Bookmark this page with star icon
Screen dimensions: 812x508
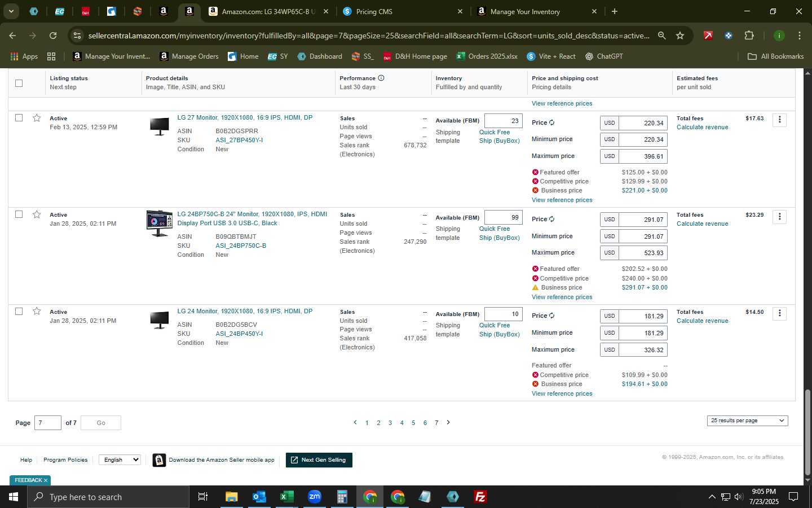point(680,36)
